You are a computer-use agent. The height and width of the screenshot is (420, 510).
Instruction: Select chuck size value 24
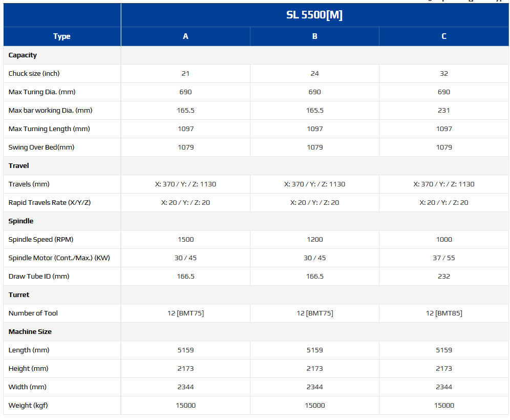click(x=314, y=74)
